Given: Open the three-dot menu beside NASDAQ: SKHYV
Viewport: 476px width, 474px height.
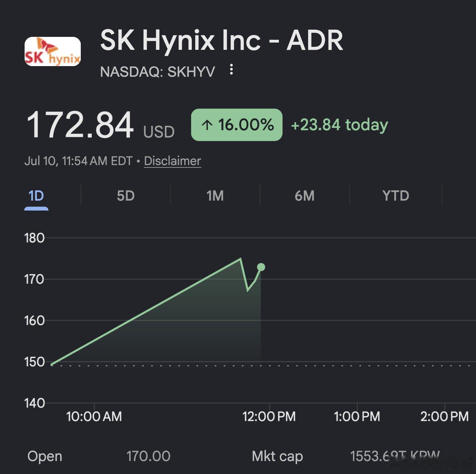Looking at the screenshot, I should pos(231,69).
